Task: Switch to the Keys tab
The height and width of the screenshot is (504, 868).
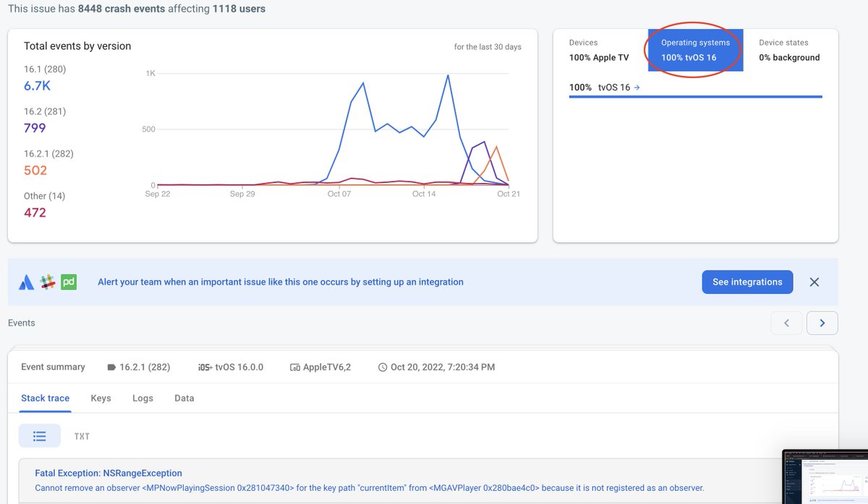Action: pos(101,398)
